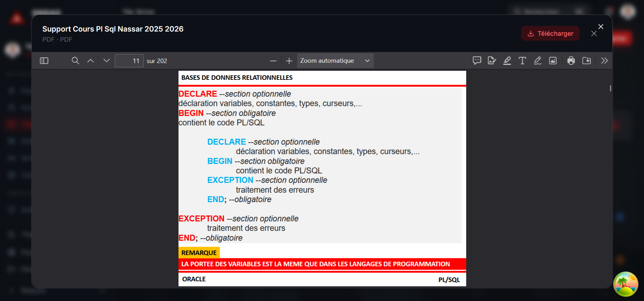This screenshot has height=301, width=644.
Task: Go to previous page arrow
Action: (91, 61)
